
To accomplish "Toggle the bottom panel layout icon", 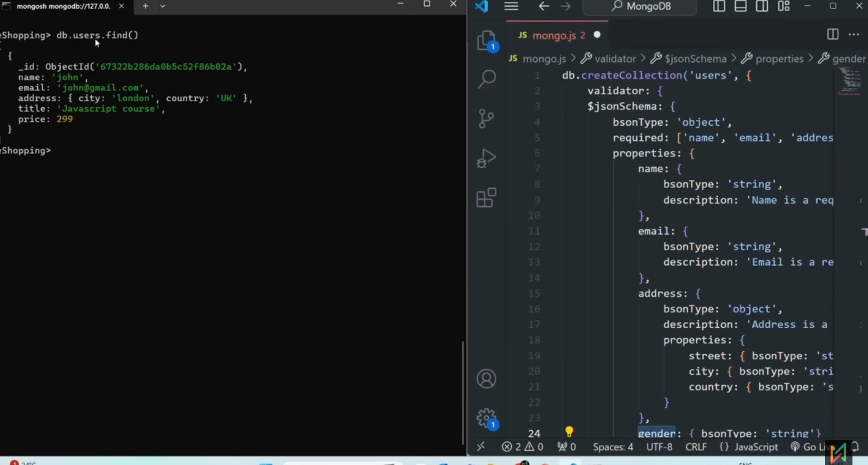I will 741,7.
